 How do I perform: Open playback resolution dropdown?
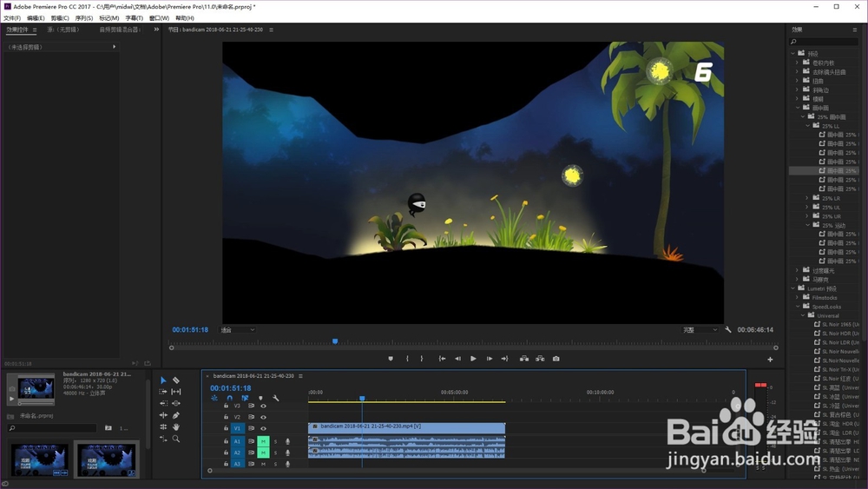[x=700, y=330]
